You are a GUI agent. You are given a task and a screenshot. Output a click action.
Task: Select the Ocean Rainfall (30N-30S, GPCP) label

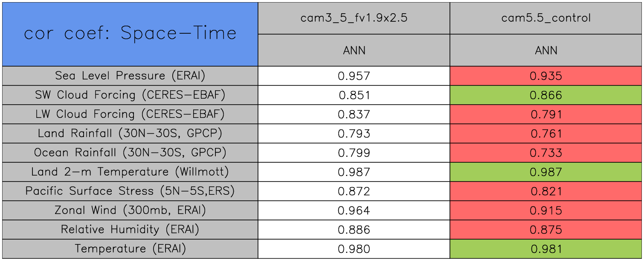pos(130,152)
